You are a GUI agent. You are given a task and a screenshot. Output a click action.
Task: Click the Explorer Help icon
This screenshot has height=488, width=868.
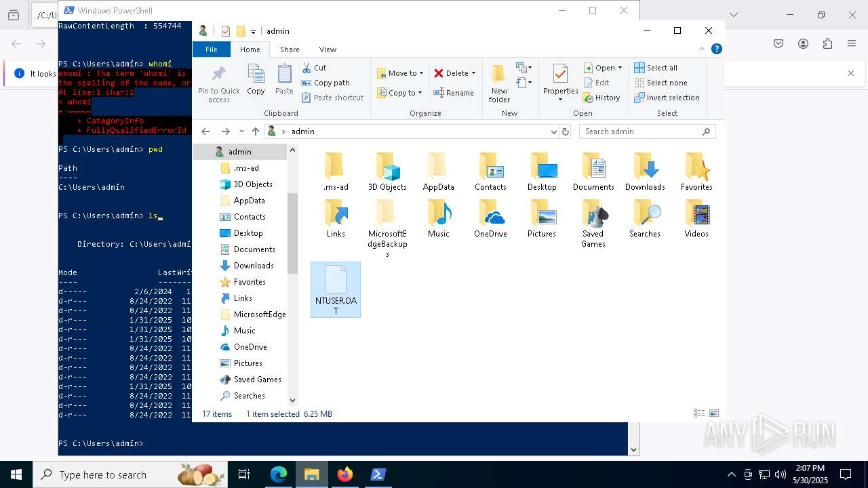[717, 49]
